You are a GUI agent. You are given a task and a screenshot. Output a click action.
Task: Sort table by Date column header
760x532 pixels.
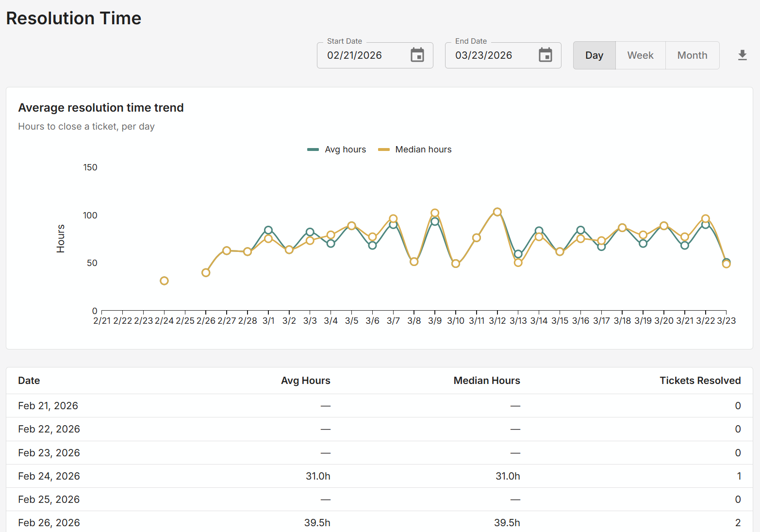pyautogui.click(x=29, y=381)
